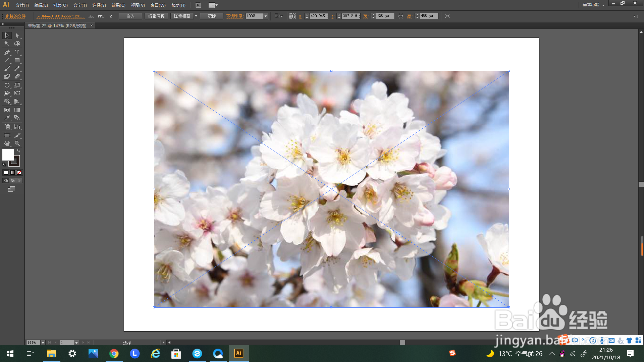644x362 pixels.
Task: Select the Paintbrush tool
Action: pos(7,68)
